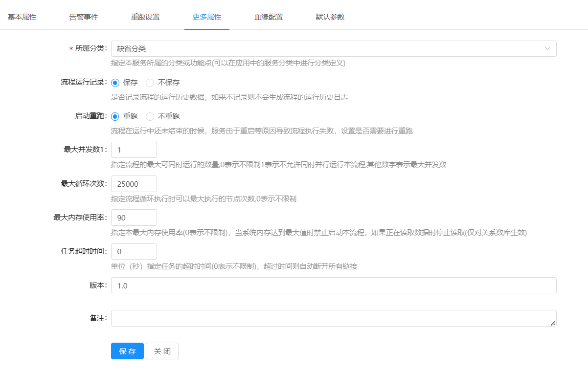Screen dimensions: 588x372
Task: Focus the 任务超时时间 input field
Action: click(x=134, y=251)
